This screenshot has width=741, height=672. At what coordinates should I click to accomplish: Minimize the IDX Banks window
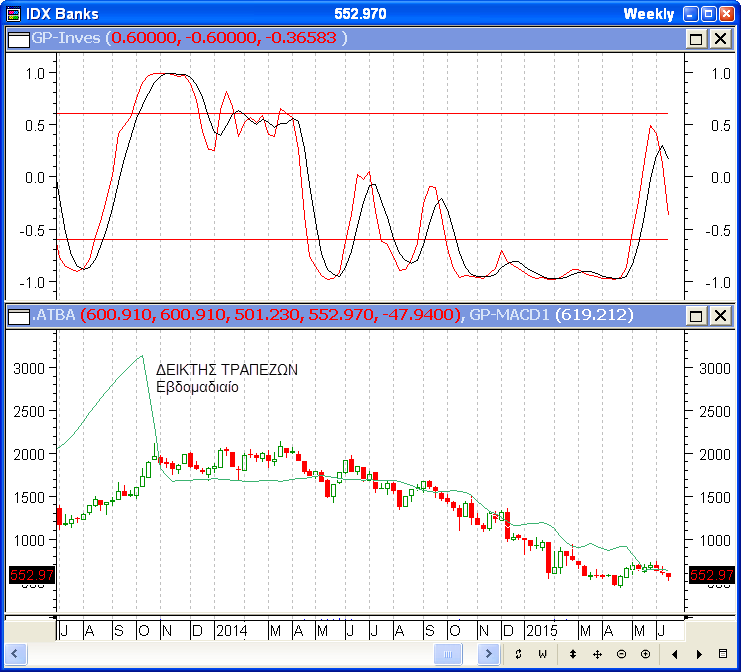click(690, 14)
